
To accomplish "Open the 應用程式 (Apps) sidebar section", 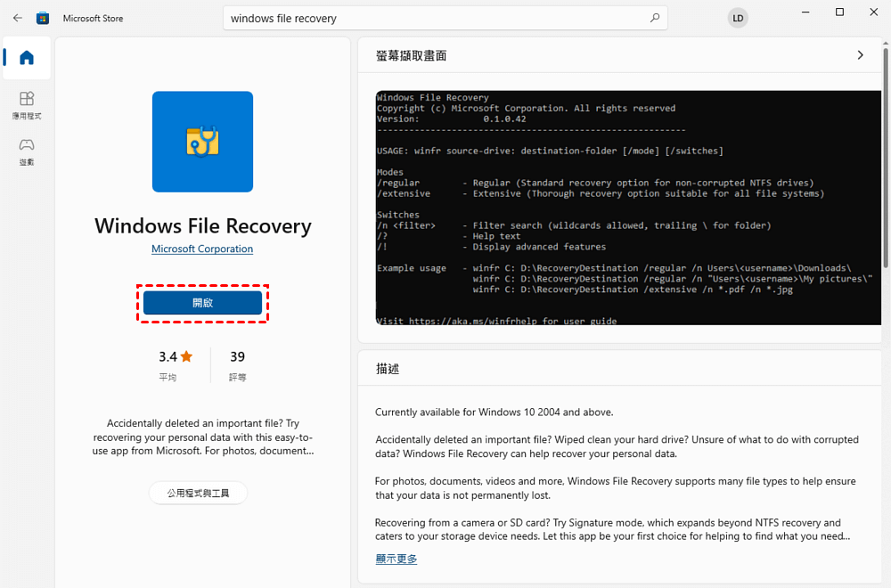I will pos(27,105).
